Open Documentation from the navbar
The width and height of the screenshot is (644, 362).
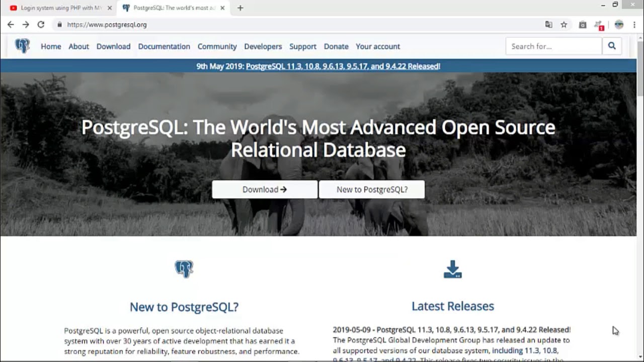tap(164, 46)
